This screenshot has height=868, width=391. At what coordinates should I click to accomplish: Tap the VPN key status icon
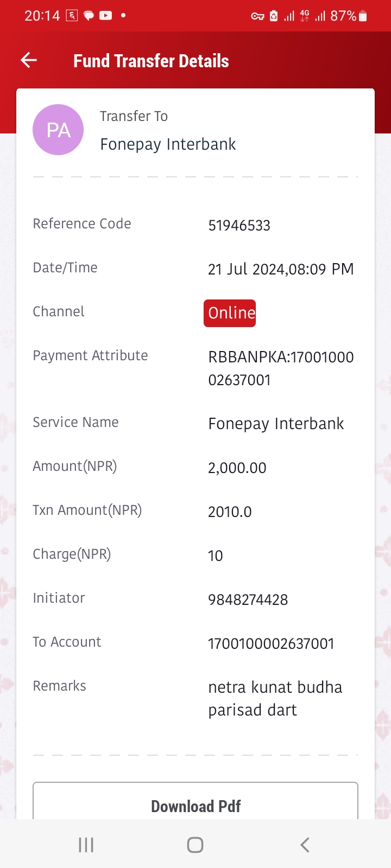[x=257, y=16]
